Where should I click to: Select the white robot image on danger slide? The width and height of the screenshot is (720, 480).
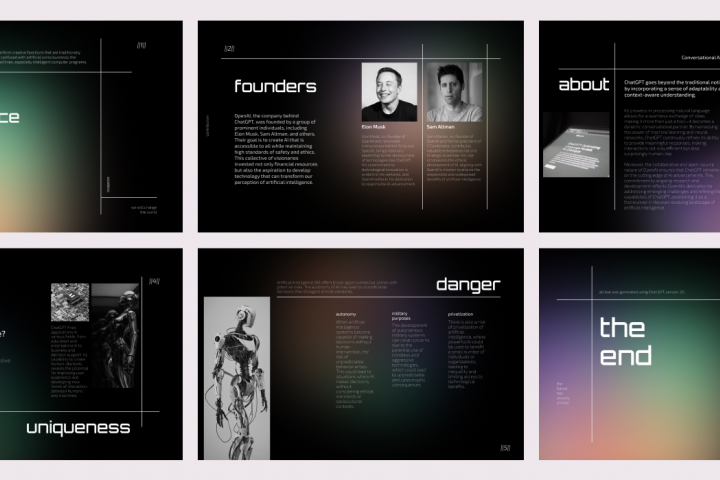click(x=237, y=378)
